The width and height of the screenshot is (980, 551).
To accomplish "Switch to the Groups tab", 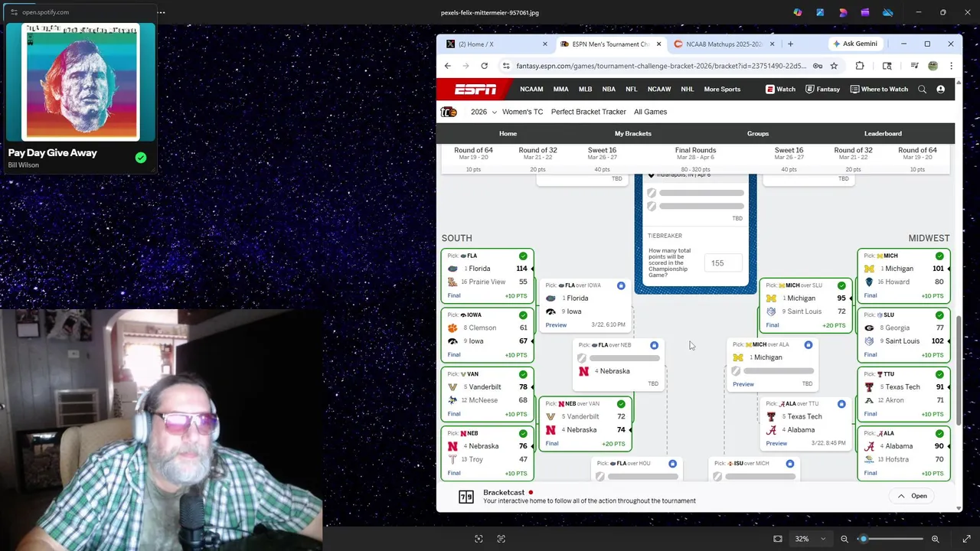I will pos(758,133).
